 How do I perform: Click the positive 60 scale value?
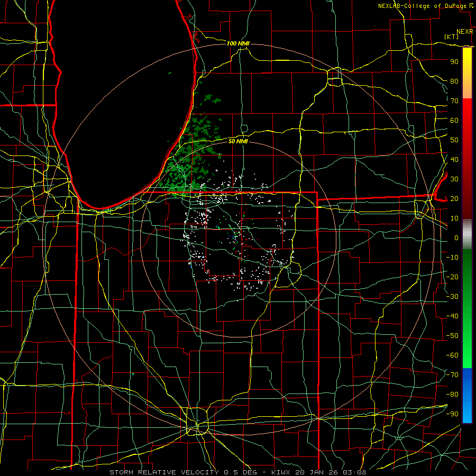[454, 120]
